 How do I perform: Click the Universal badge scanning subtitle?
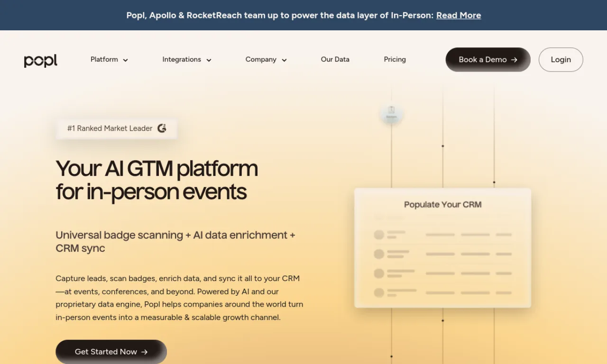[x=175, y=241]
